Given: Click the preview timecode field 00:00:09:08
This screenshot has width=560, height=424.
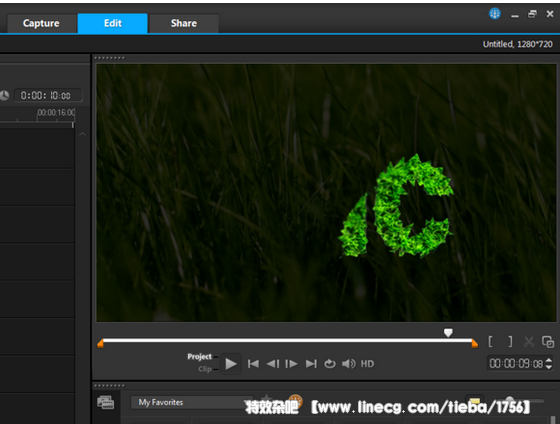Looking at the screenshot, I should pos(516,364).
